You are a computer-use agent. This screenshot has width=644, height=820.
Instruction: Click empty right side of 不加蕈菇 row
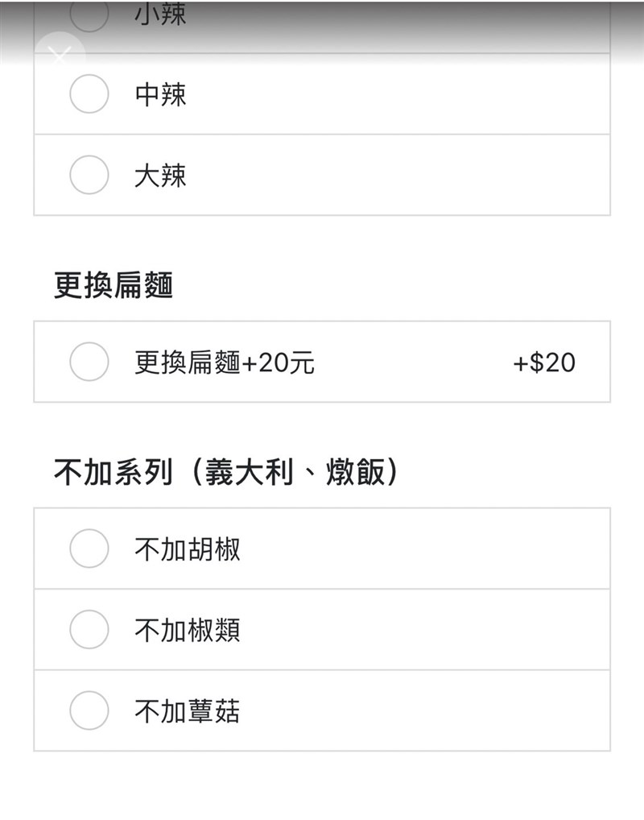click(443, 710)
